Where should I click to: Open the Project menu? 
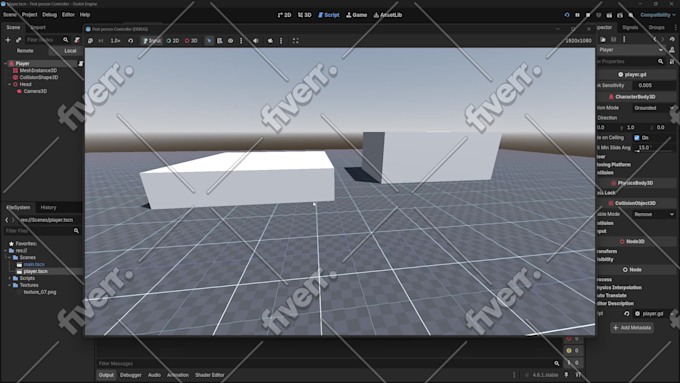[29, 15]
